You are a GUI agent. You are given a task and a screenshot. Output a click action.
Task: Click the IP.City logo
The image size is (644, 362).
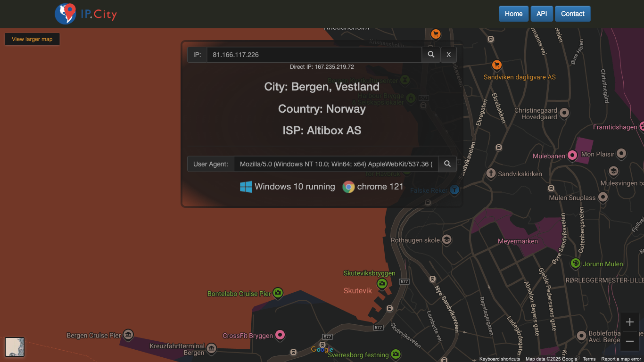click(x=86, y=14)
